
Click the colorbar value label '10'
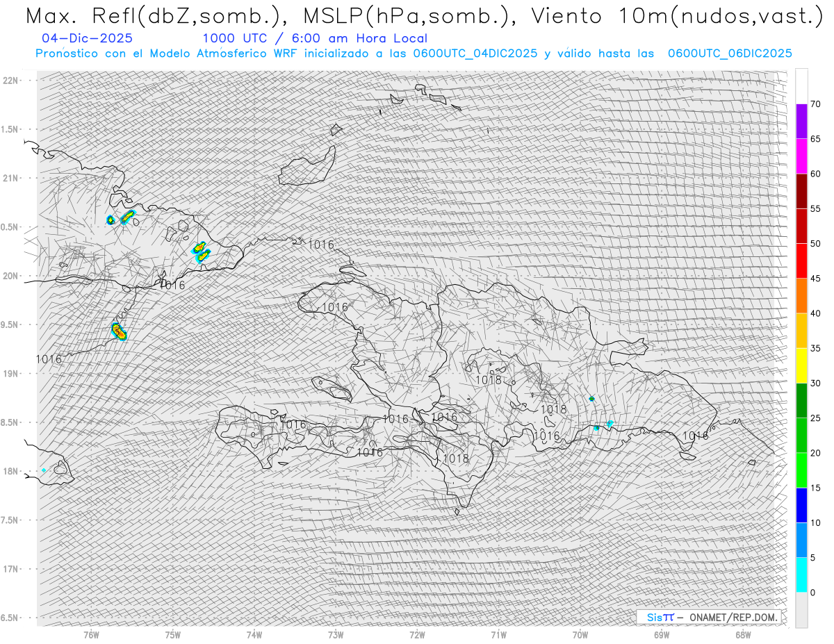pyautogui.click(x=815, y=523)
